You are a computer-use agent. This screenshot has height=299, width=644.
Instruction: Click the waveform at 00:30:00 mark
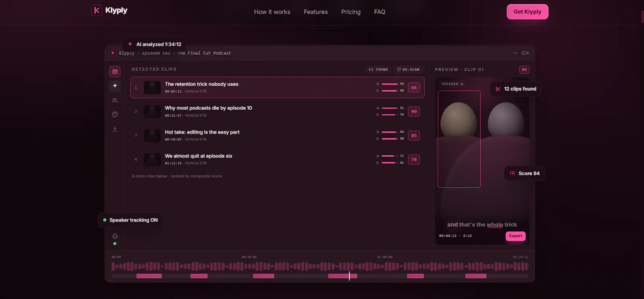click(x=249, y=266)
